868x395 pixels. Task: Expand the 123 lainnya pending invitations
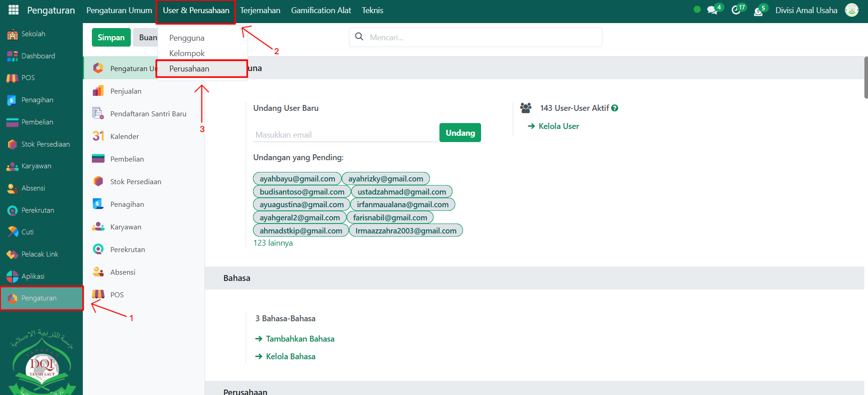(273, 243)
